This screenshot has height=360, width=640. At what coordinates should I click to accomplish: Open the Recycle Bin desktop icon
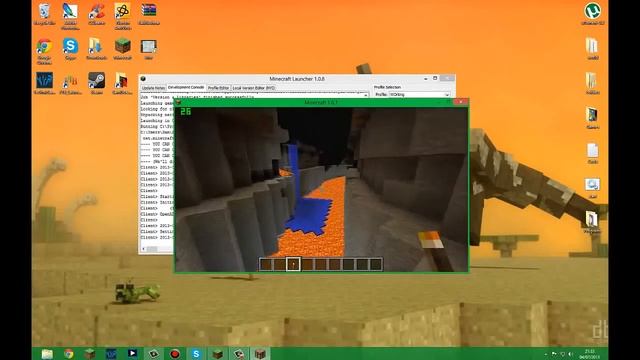(x=44, y=14)
